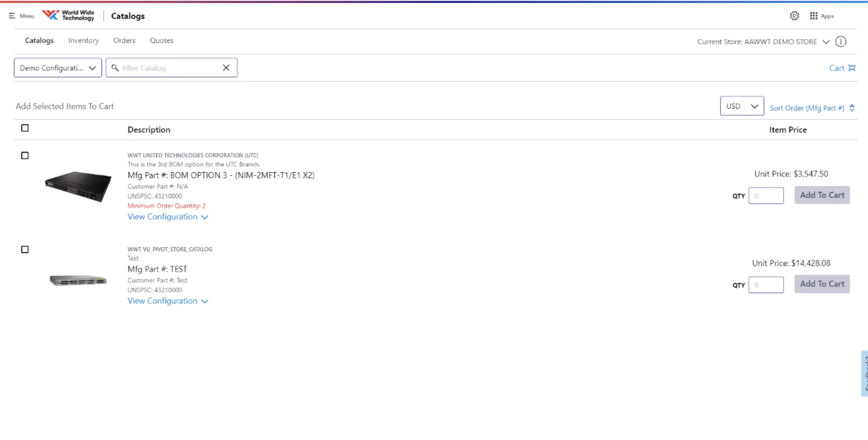
Task: Expand View Configuration for BOM OPTION 3
Action: (x=168, y=217)
